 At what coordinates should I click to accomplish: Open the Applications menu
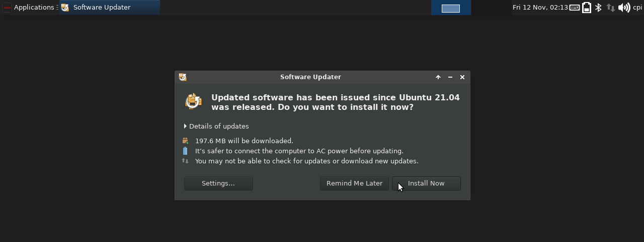coord(30,8)
